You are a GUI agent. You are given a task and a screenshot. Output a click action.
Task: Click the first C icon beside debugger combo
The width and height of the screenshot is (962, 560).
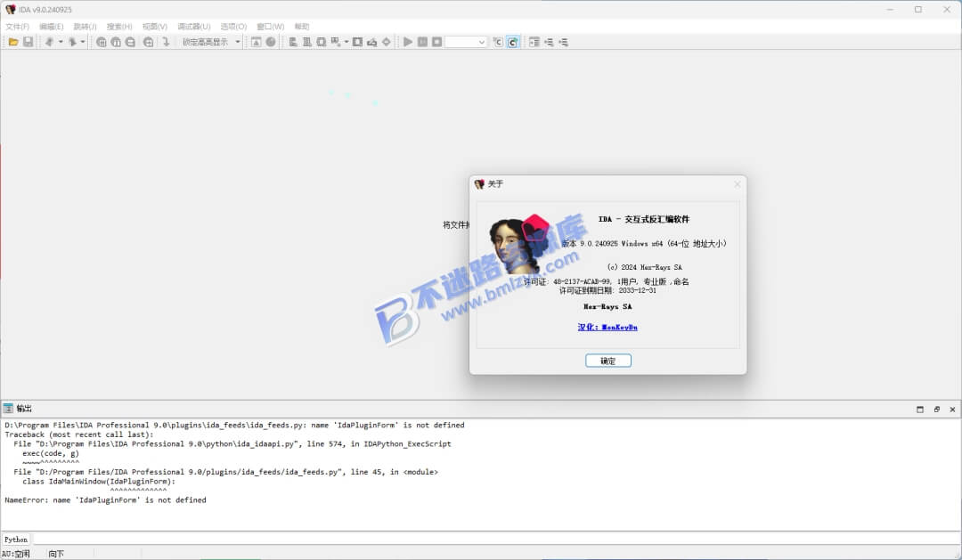(x=498, y=43)
